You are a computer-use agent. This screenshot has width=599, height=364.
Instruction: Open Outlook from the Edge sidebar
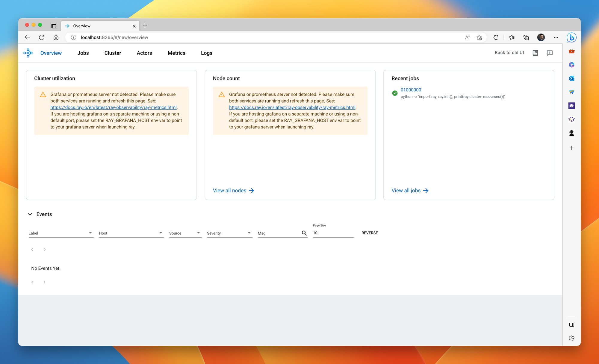pyautogui.click(x=571, y=78)
